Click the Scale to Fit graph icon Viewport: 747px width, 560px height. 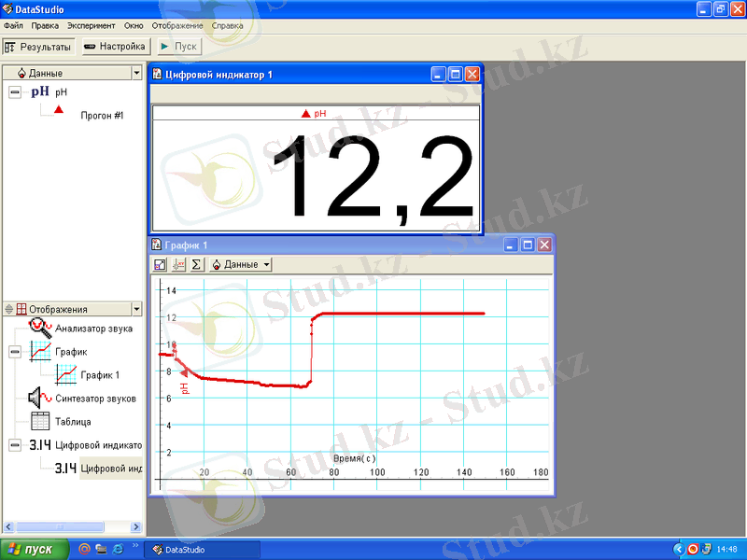tap(160, 265)
